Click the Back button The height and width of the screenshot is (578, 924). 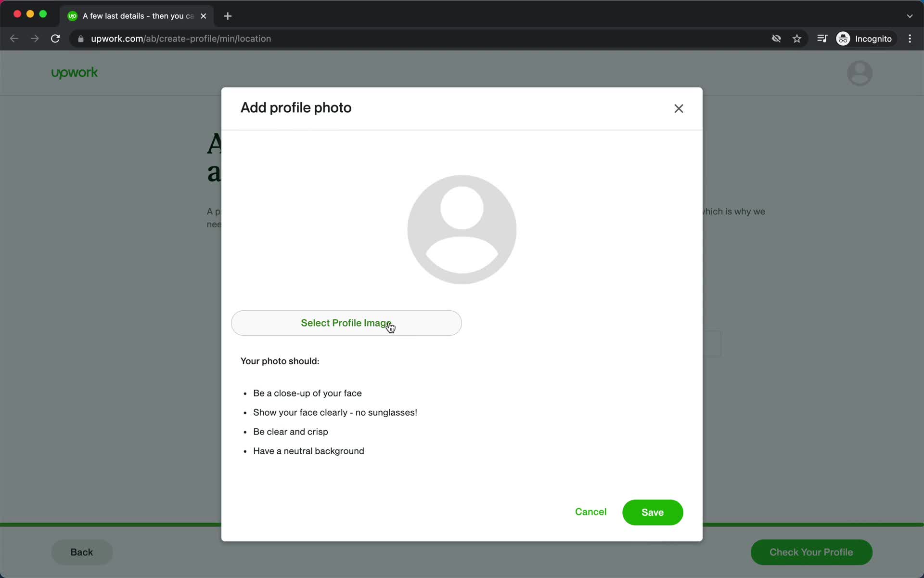[x=82, y=552]
